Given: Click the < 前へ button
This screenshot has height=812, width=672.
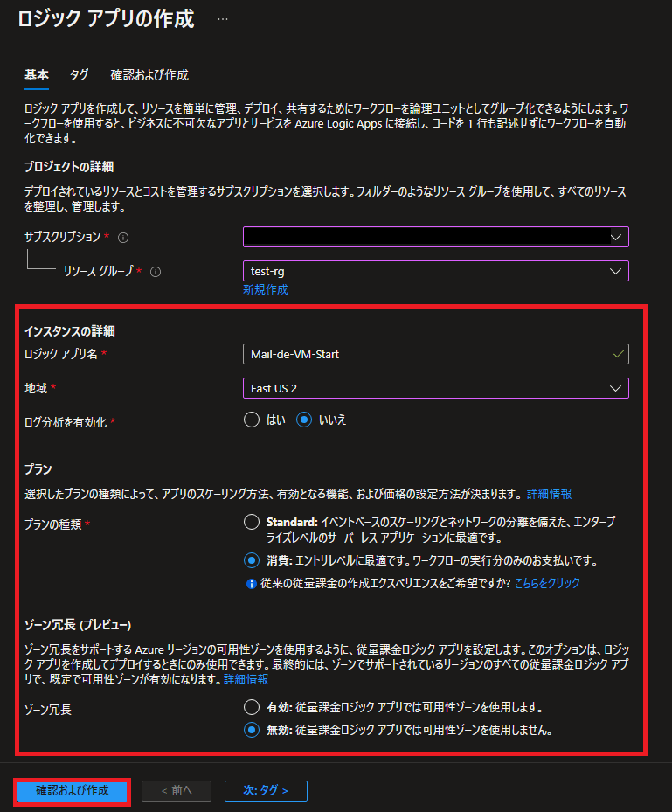Looking at the screenshot, I should (x=177, y=791).
